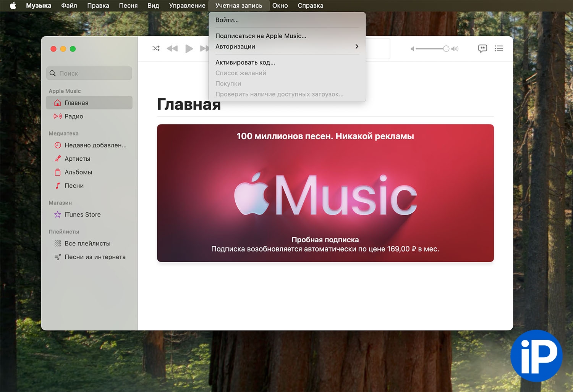Open Песни in the library
Screen dimensions: 573x392
pyautogui.click(x=89, y=186)
